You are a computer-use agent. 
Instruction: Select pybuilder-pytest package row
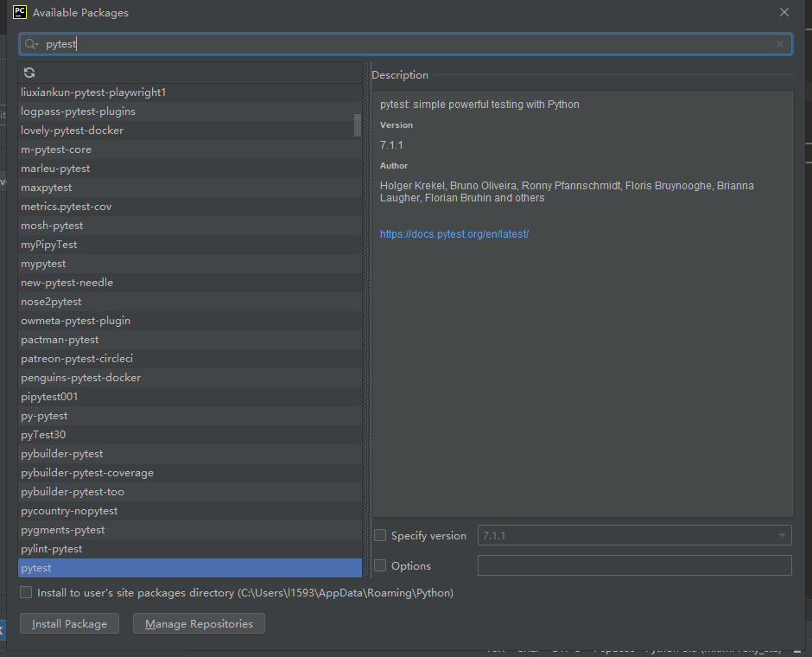[190, 454]
